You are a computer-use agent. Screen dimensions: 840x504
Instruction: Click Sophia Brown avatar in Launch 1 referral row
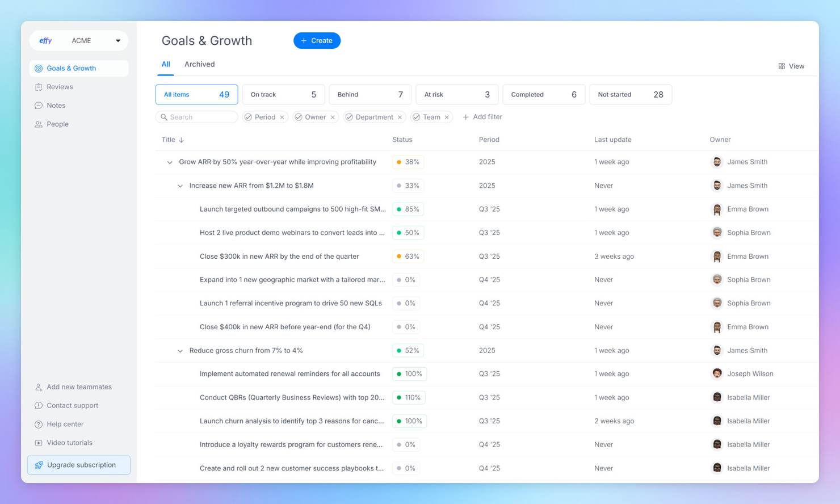pos(717,304)
